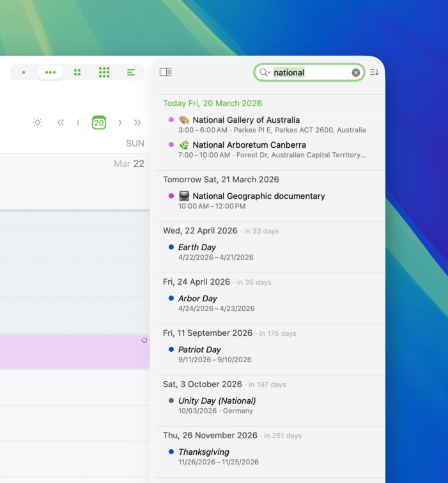448x483 pixels.
Task: Open National Geographic documentary event
Action: tap(270, 201)
